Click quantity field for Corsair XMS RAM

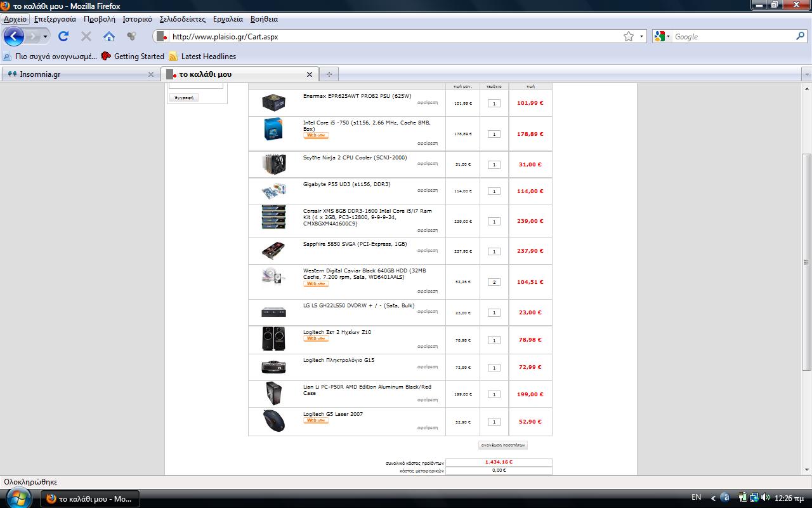click(x=494, y=222)
